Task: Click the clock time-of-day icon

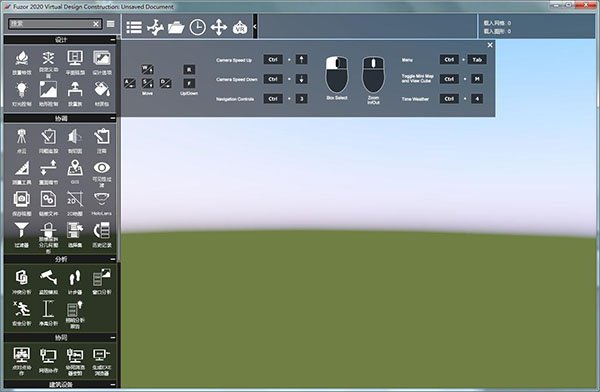Action: click(197, 28)
